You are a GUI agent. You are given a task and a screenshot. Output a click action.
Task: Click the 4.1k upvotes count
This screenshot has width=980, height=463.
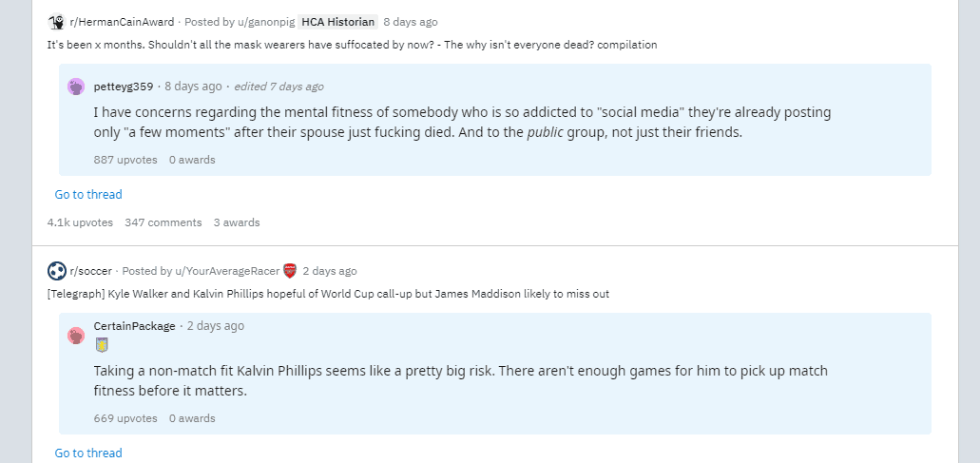(80, 222)
